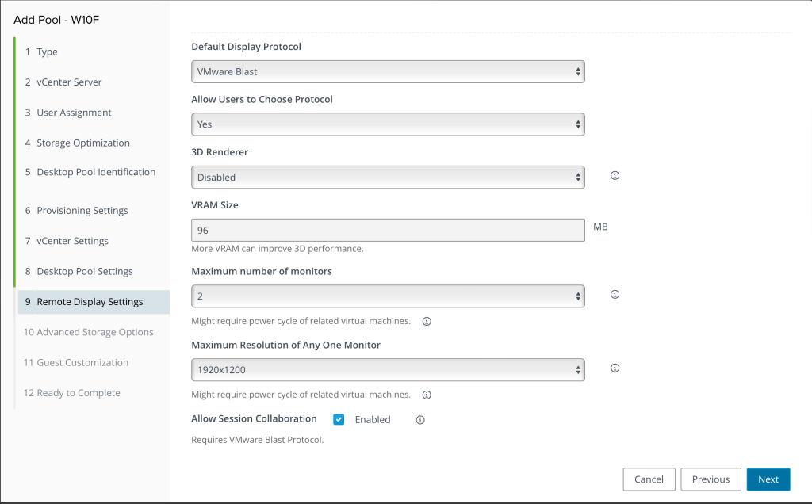
Task: Click info icon beside Maximum number of monitors dropdown
Action: (x=615, y=294)
